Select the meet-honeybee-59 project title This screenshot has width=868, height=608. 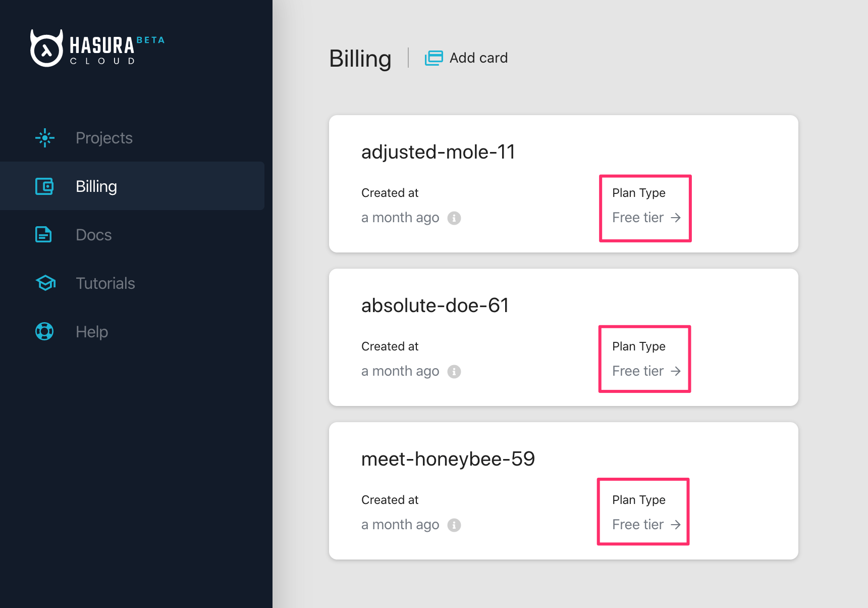[448, 459]
